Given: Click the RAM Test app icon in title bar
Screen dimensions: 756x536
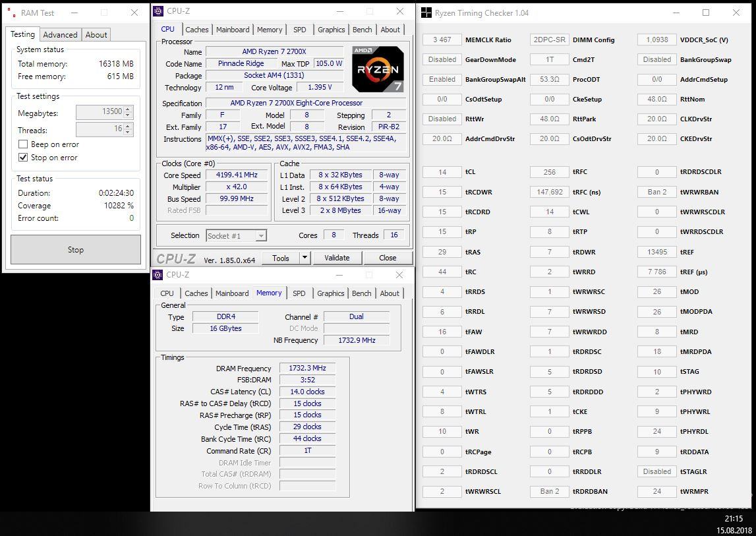Looking at the screenshot, I should (x=12, y=13).
